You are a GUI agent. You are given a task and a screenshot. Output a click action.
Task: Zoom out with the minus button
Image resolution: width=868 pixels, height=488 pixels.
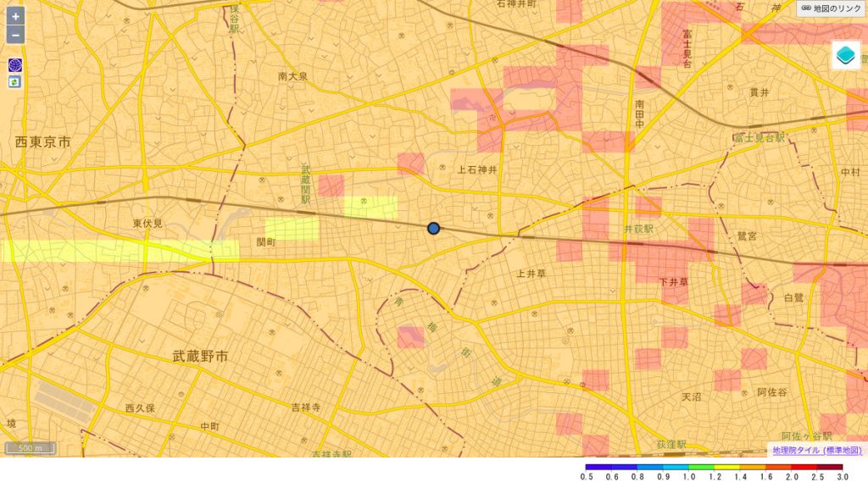15,36
